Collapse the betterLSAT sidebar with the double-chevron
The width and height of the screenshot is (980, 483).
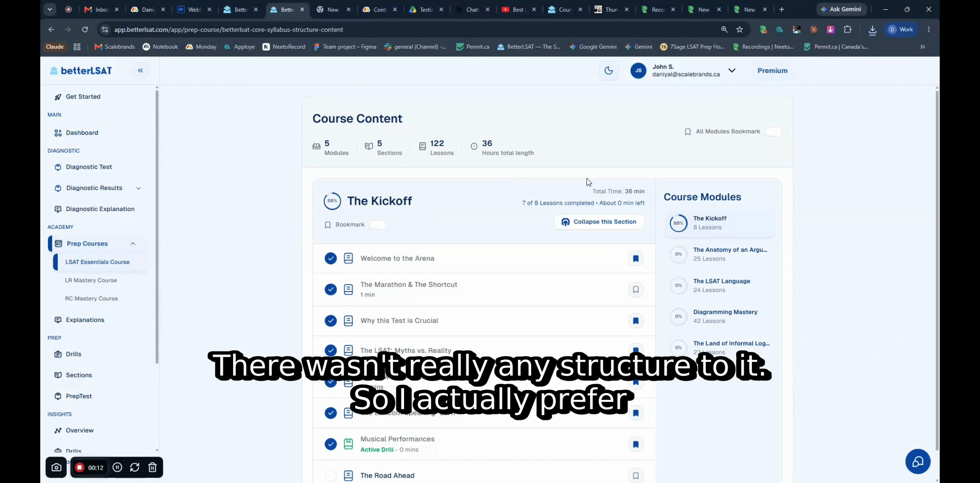(x=141, y=71)
